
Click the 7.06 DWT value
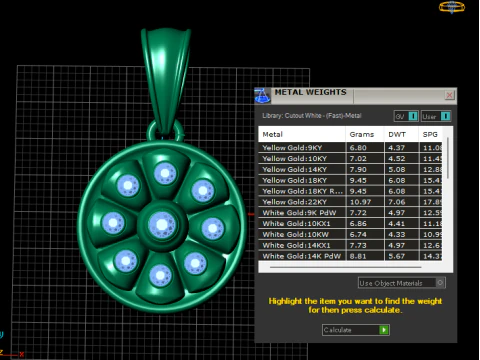click(x=397, y=202)
